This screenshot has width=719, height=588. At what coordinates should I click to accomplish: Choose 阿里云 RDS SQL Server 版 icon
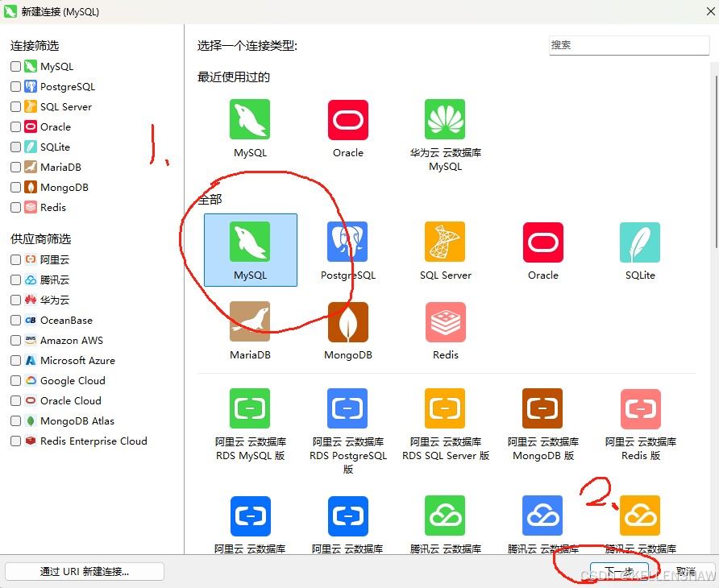[x=445, y=408]
